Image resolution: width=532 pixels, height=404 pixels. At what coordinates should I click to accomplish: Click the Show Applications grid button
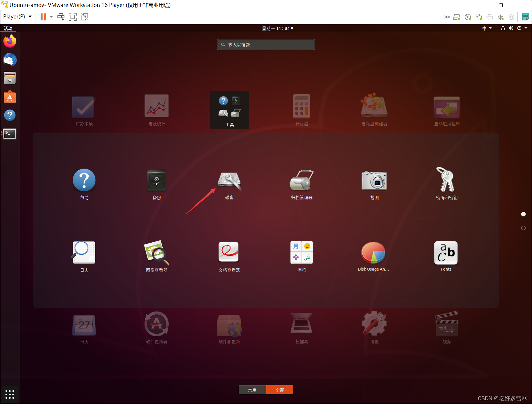(x=10, y=394)
